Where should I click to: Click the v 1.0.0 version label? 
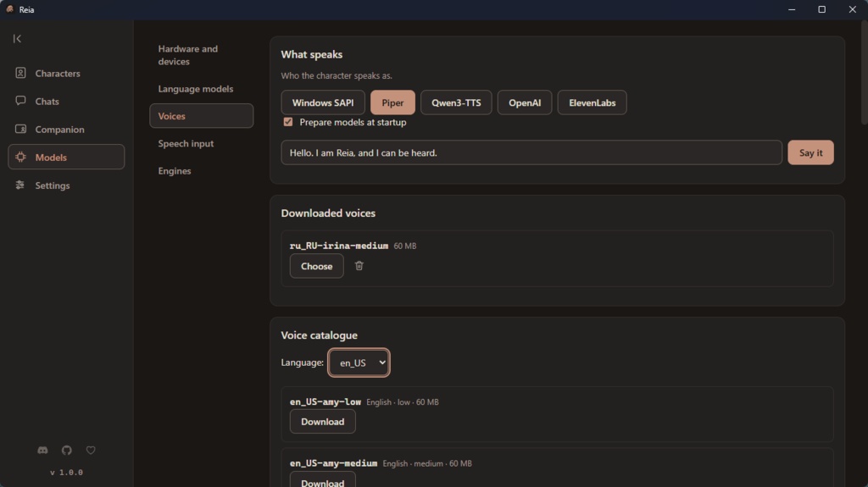tap(66, 472)
